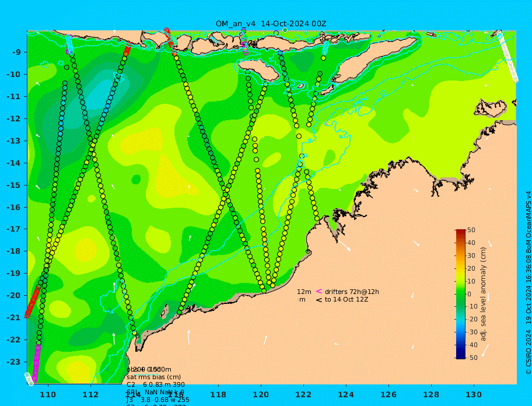The width and height of the screenshot is (532, 406).
Task: Pick the 30 value on colorbar scale
Action: pyautogui.click(x=471, y=256)
